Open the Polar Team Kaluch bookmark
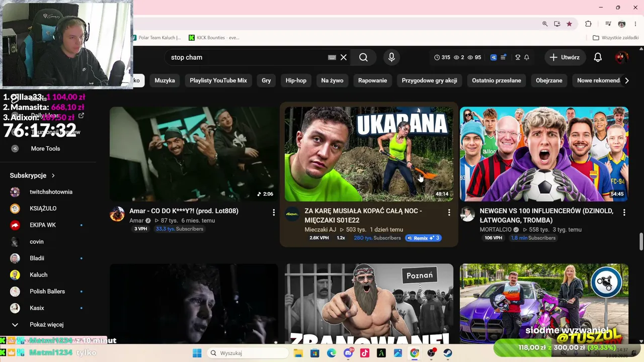The width and height of the screenshot is (644, 362). point(157,38)
